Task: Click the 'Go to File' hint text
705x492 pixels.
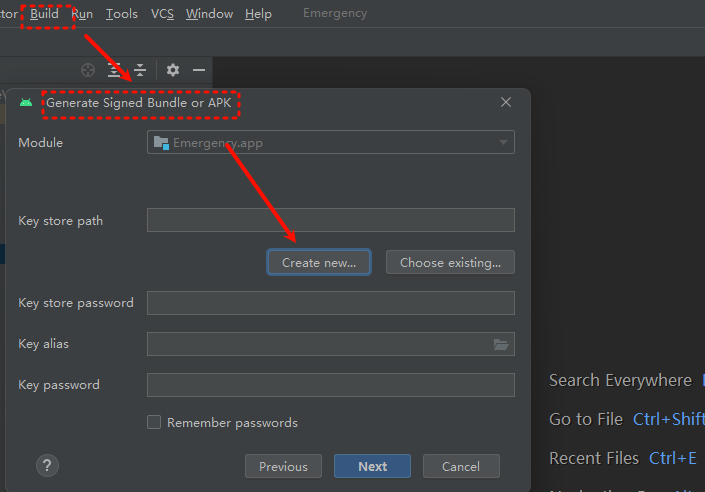Action: (586, 419)
